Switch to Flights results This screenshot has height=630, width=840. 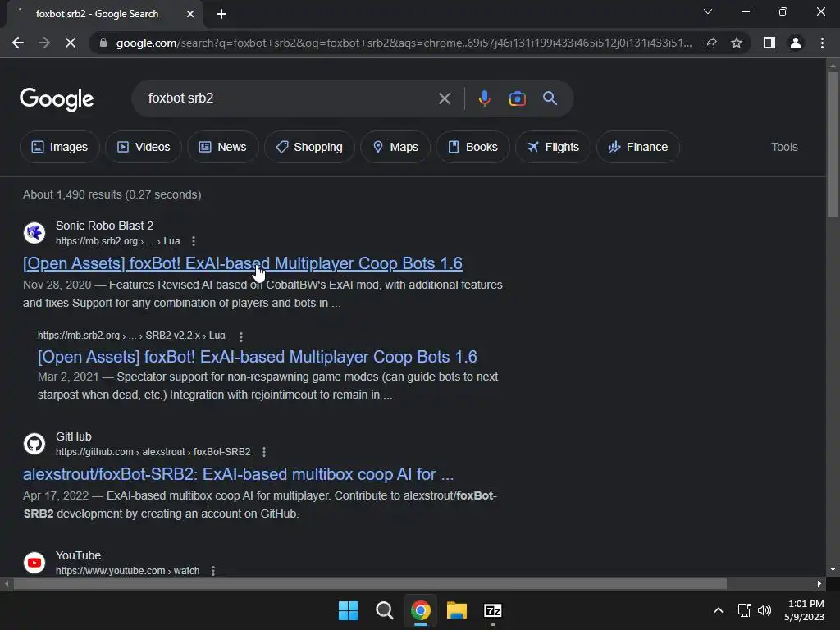coord(554,147)
